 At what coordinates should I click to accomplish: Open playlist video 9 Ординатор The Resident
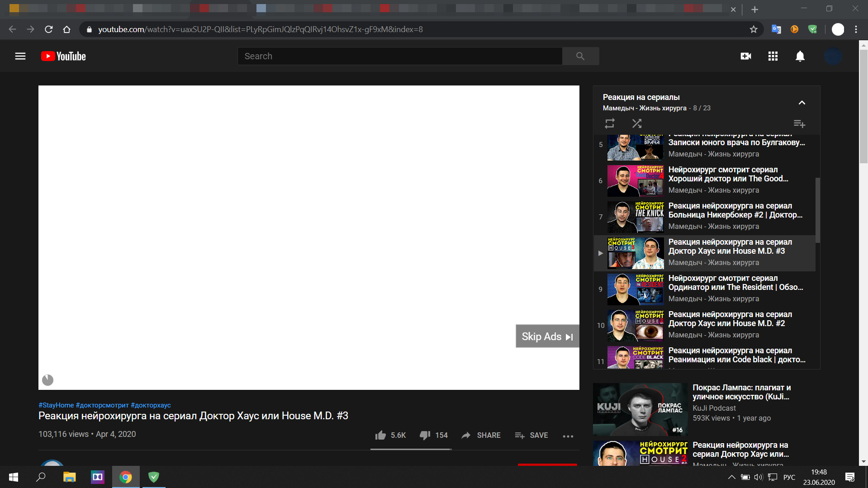point(704,289)
